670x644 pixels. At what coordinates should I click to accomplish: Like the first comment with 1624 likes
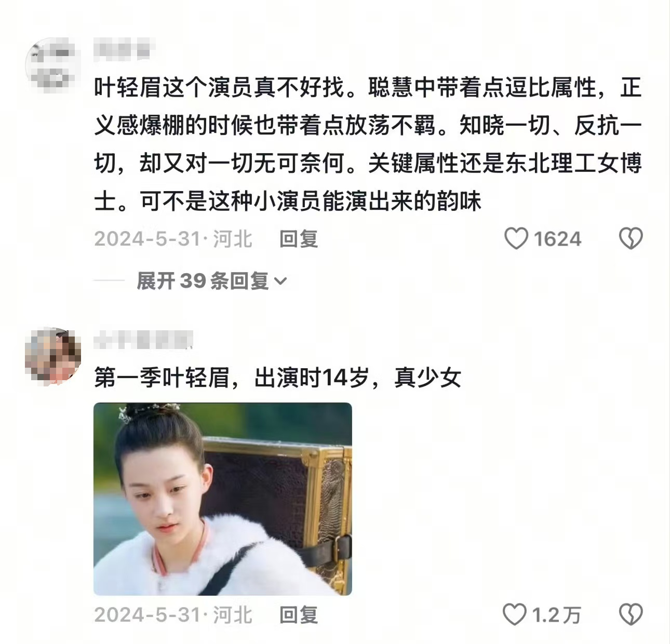[x=516, y=239]
